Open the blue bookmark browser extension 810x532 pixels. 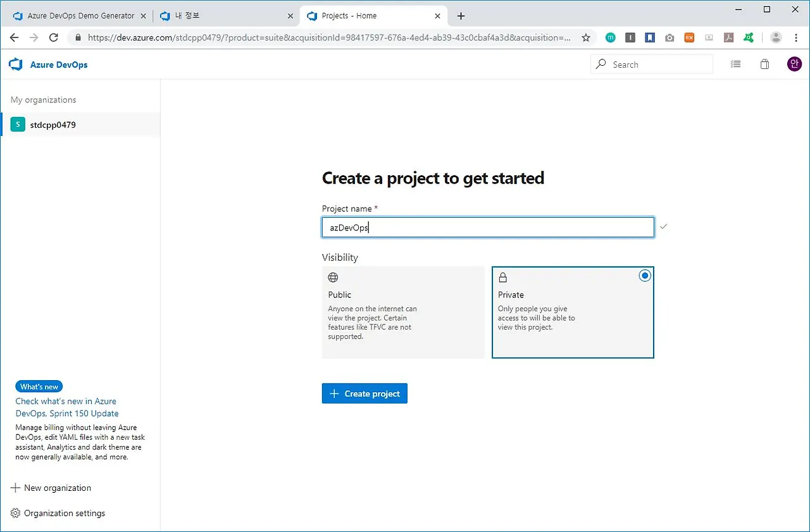pyautogui.click(x=650, y=37)
